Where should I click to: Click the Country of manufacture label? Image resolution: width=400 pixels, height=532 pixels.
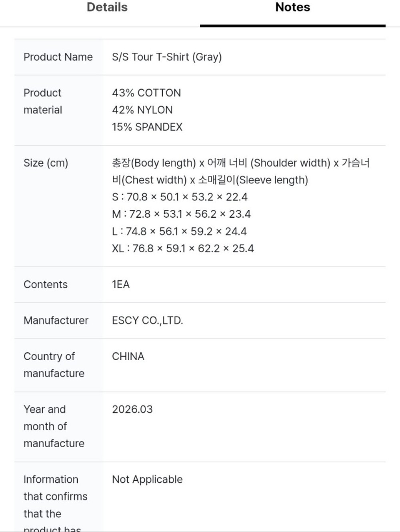[54, 365]
